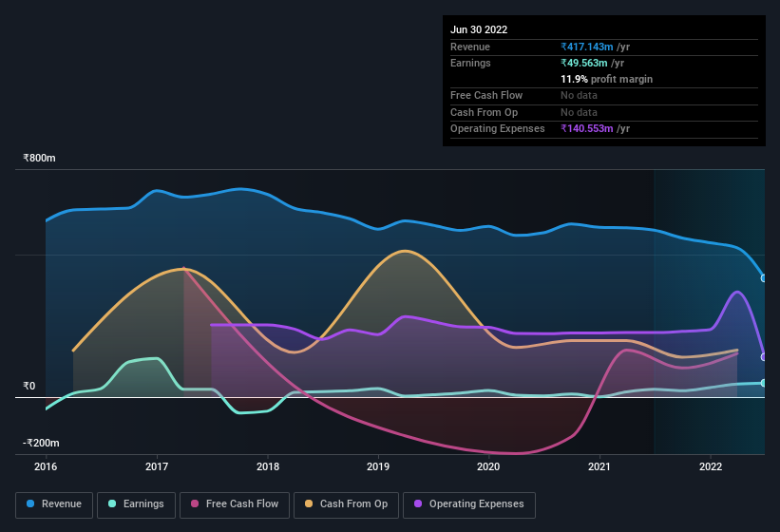
Task: Click the 11.9% profit margin text
Action: tap(606, 79)
